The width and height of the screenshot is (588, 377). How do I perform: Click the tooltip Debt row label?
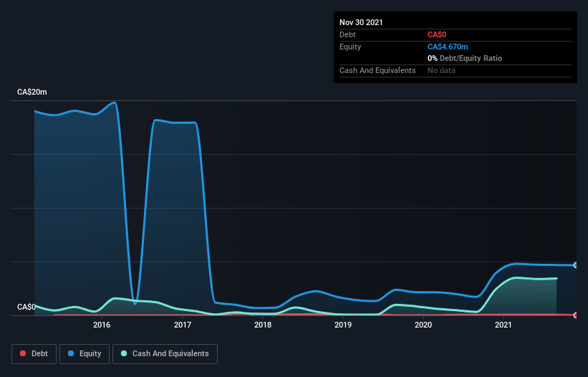tap(347, 34)
